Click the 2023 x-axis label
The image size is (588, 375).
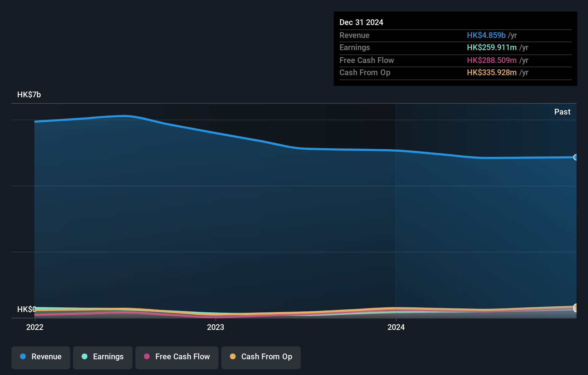tap(216, 327)
